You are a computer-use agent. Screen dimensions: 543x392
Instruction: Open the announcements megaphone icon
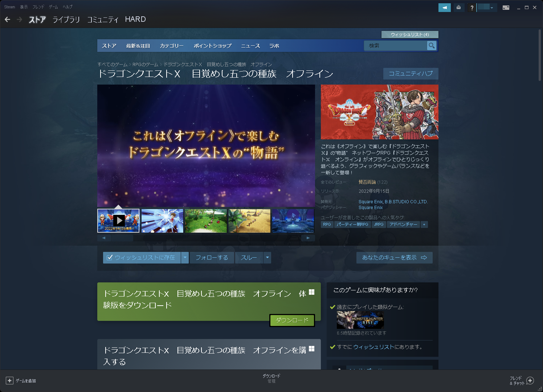pyautogui.click(x=444, y=7)
